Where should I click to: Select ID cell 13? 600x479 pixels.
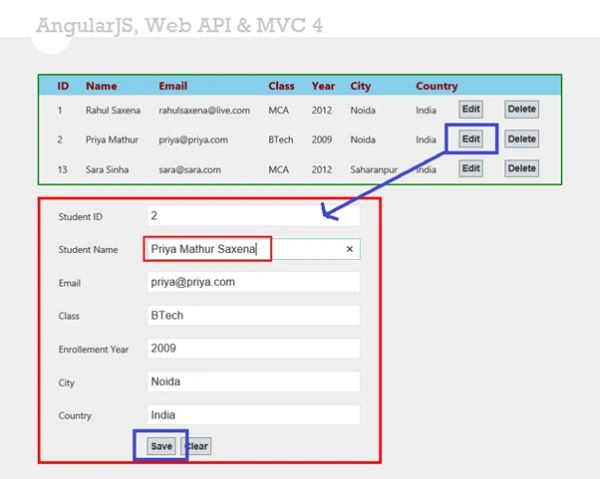tap(62, 169)
